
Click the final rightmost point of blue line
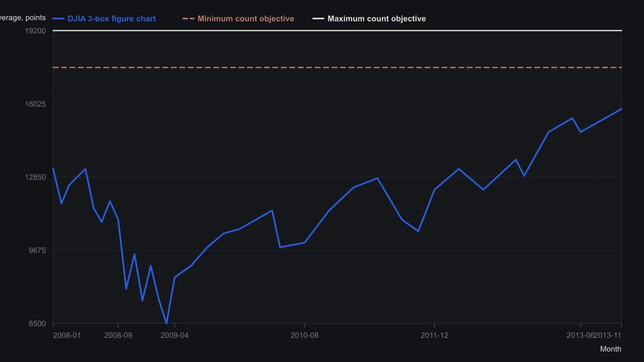point(621,109)
